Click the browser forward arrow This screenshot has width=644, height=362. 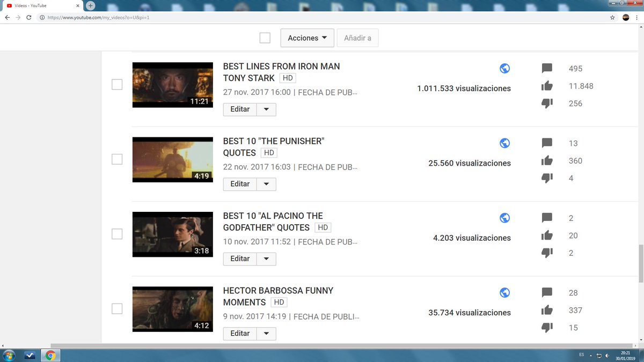[x=18, y=17]
